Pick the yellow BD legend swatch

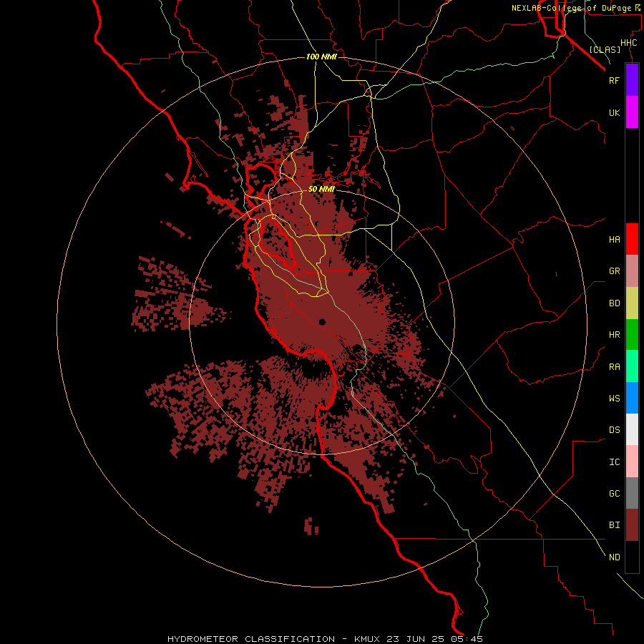click(x=632, y=303)
